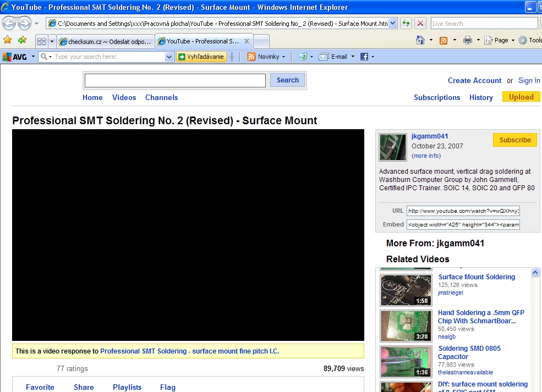Open the Surface Mount Soldering video thumbnail
This screenshot has height=392, width=542.
pyautogui.click(x=406, y=290)
